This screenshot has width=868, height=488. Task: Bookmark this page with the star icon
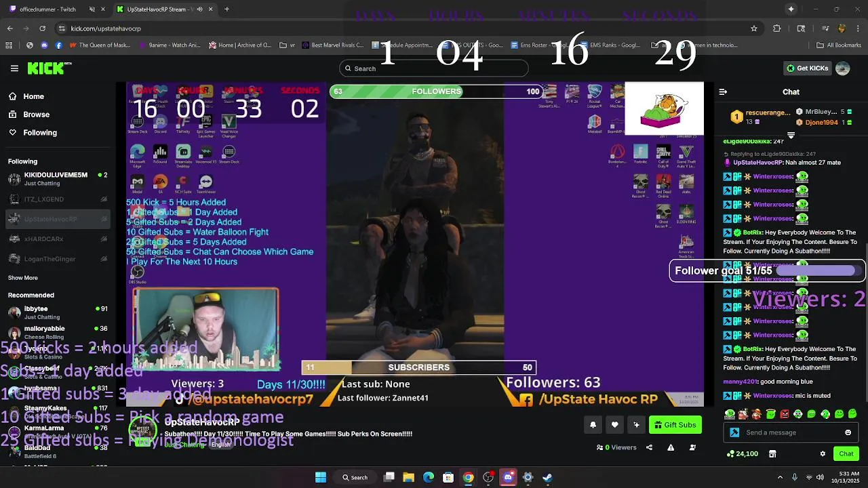[753, 28]
